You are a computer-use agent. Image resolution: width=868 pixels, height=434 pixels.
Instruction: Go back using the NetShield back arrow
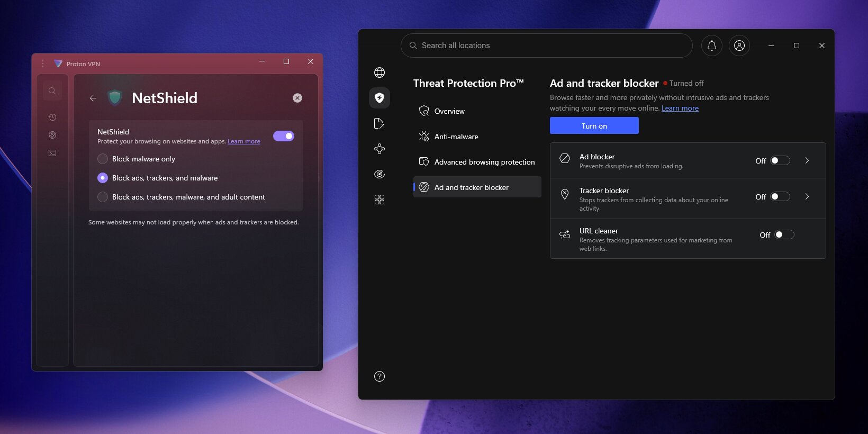pyautogui.click(x=93, y=98)
